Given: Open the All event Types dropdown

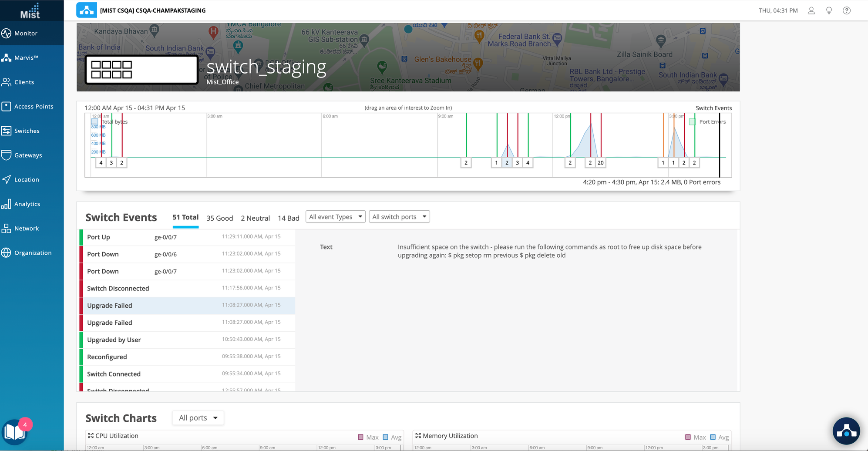Looking at the screenshot, I should (335, 217).
